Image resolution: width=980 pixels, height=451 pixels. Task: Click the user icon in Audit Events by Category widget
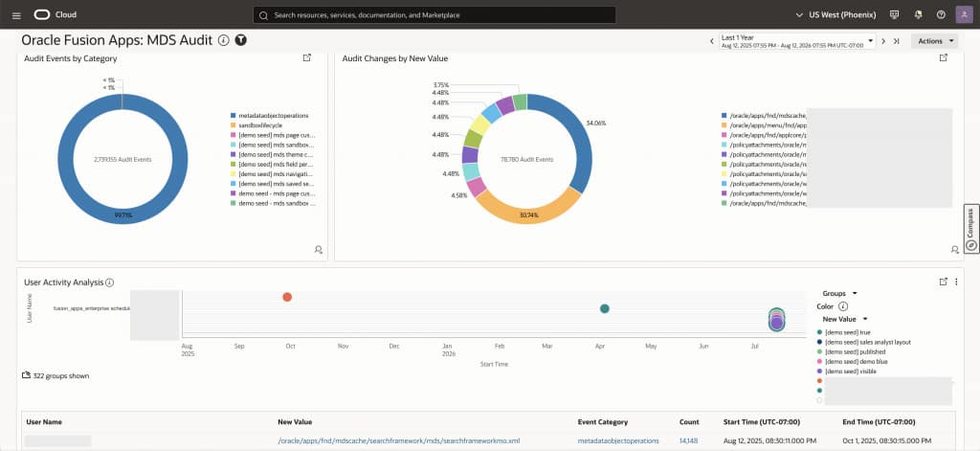coord(318,250)
